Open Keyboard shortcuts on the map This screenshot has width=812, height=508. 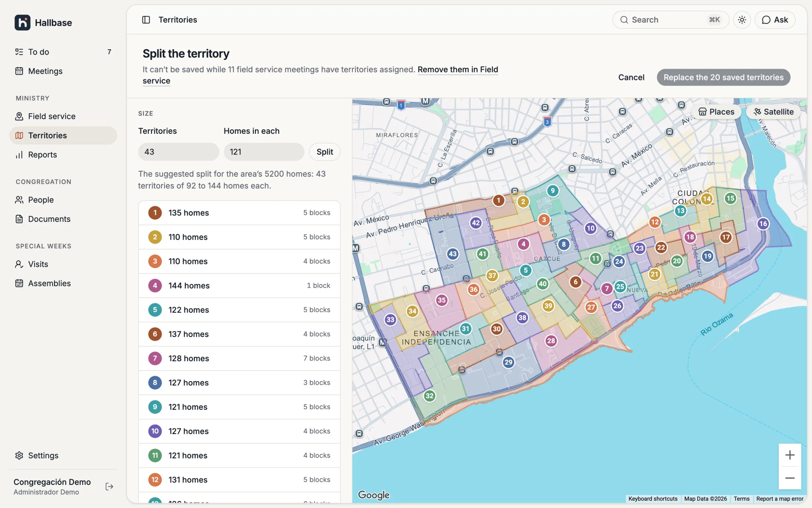pos(653,499)
